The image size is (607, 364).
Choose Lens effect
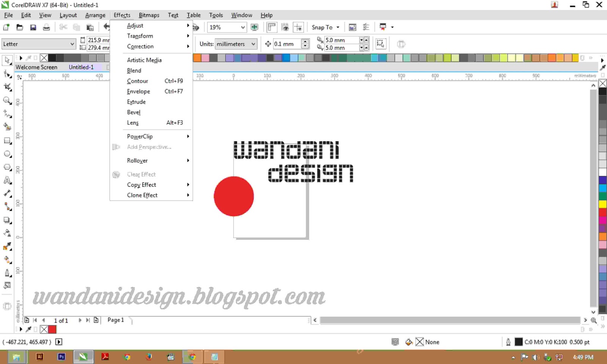pyautogui.click(x=151, y=123)
